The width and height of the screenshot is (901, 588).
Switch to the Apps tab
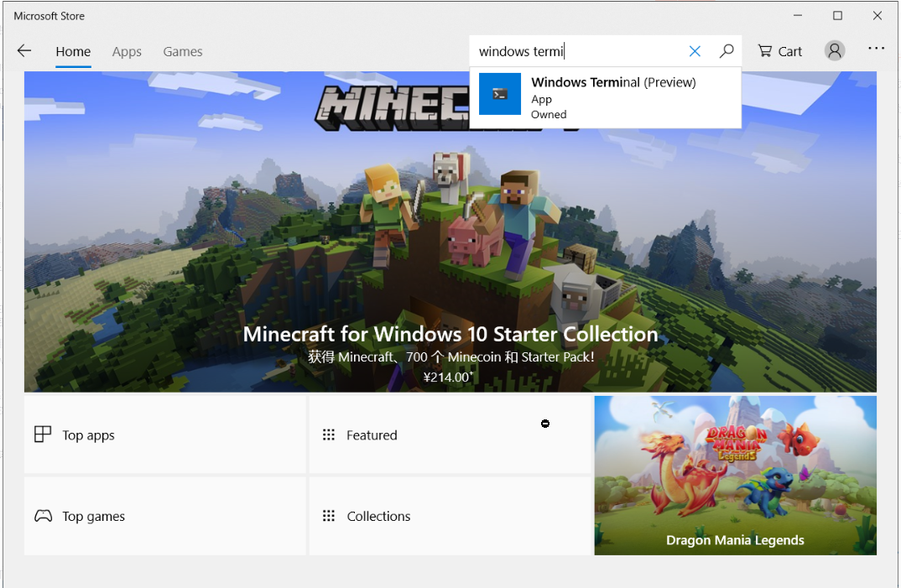pyautogui.click(x=127, y=51)
